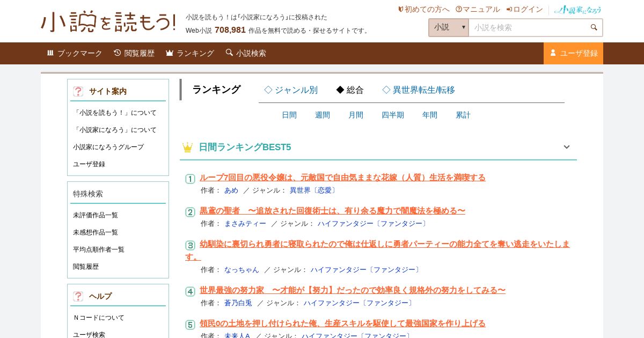This screenshot has height=338, width=644.
Task: Switch to the 異世界転生/転移 ranking tab
Action: pyautogui.click(x=419, y=90)
